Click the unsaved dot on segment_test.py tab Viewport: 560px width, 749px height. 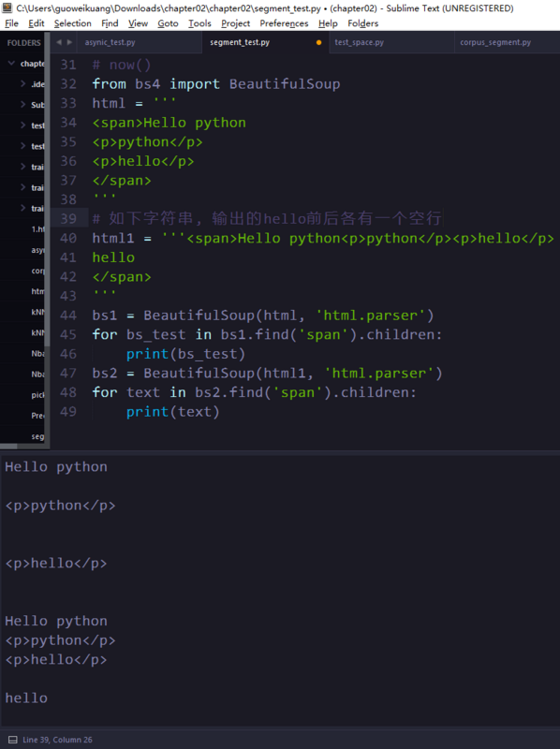[318, 42]
